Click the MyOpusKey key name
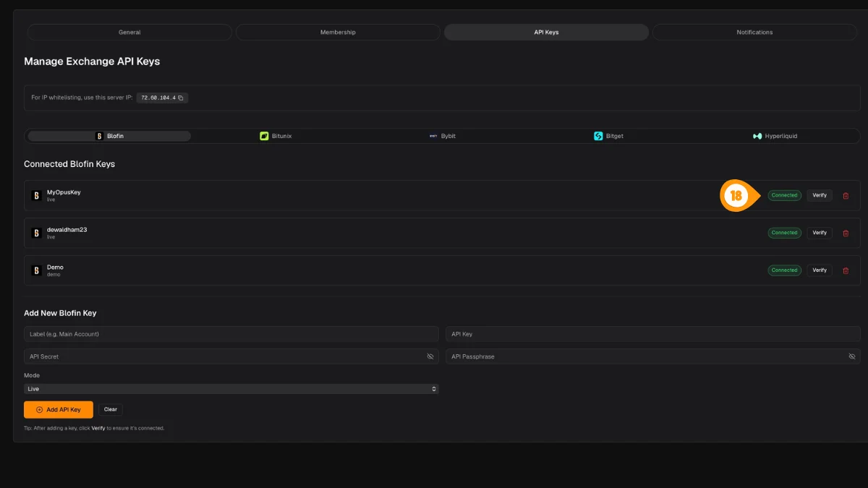Viewport: 868px width, 488px height. (64, 192)
